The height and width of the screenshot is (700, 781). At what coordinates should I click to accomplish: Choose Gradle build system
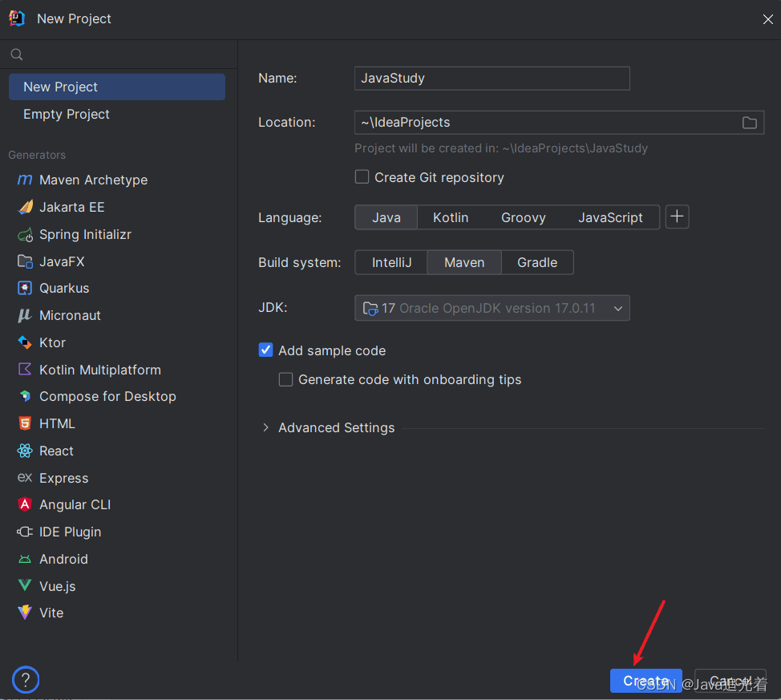coord(537,262)
